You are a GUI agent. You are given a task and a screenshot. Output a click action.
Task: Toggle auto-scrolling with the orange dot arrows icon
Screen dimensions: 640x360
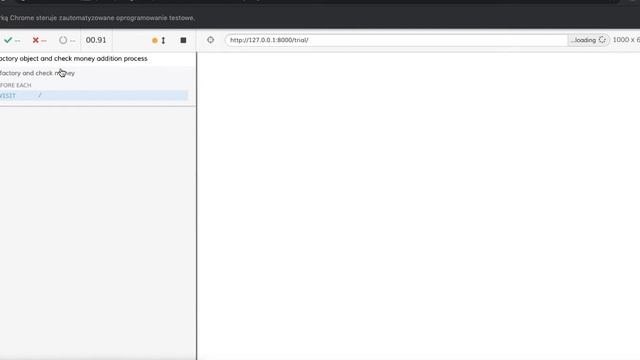[159, 40]
